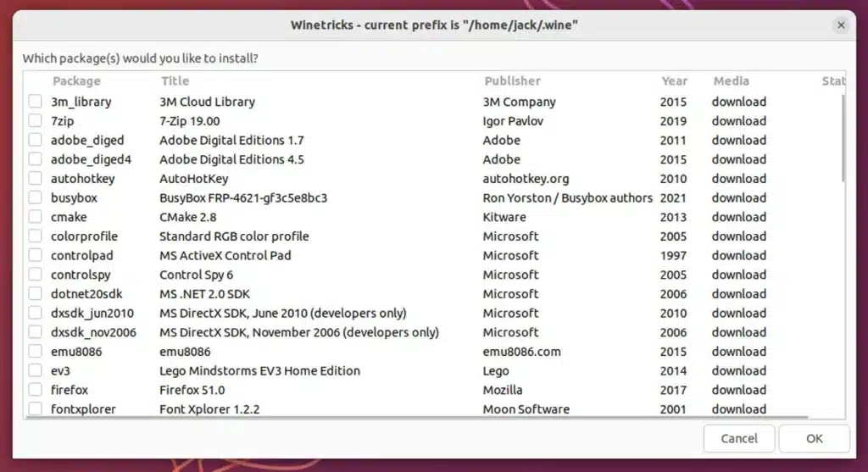This screenshot has height=472, width=868.
Task: Tick the dxsdk_jun2010 checkbox
Action: pyautogui.click(x=35, y=313)
